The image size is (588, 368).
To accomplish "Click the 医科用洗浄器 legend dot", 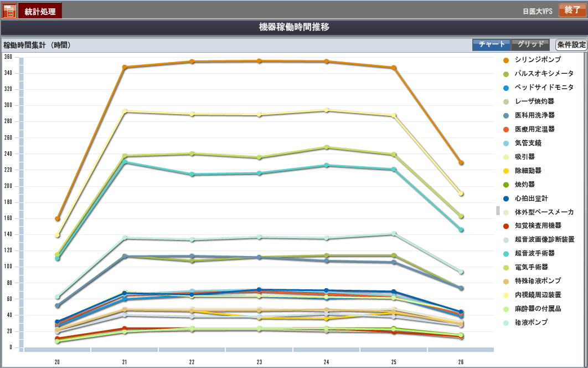I will pos(506,115).
